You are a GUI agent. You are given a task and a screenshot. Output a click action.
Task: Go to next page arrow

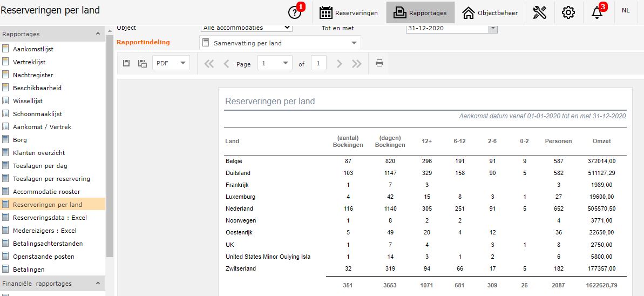coord(339,64)
